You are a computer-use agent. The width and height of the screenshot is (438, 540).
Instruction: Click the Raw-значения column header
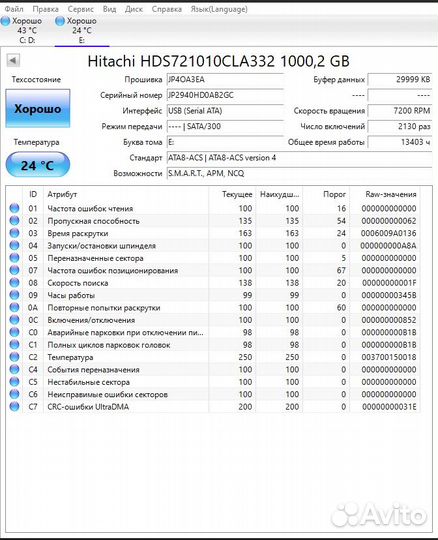pos(385,194)
